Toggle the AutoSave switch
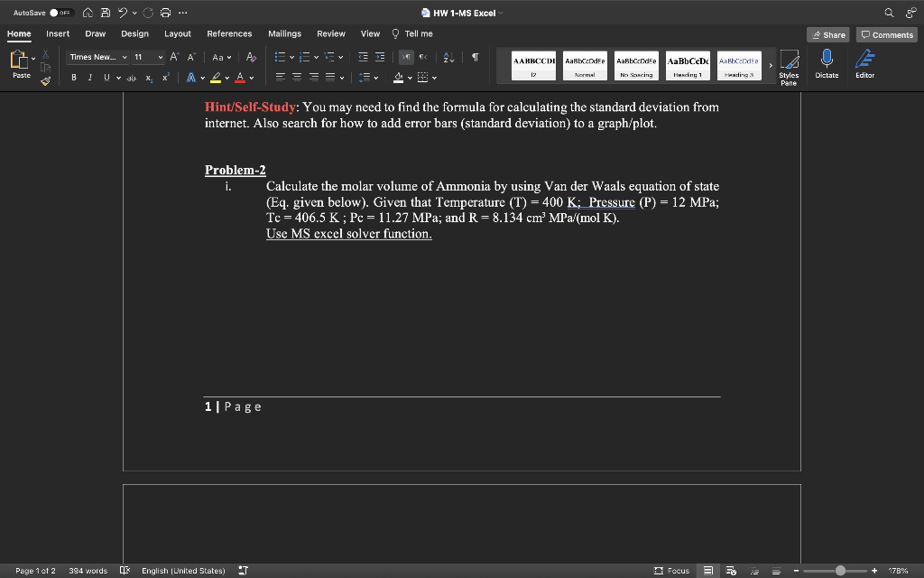The image size is (924, 578). [60, 13]
